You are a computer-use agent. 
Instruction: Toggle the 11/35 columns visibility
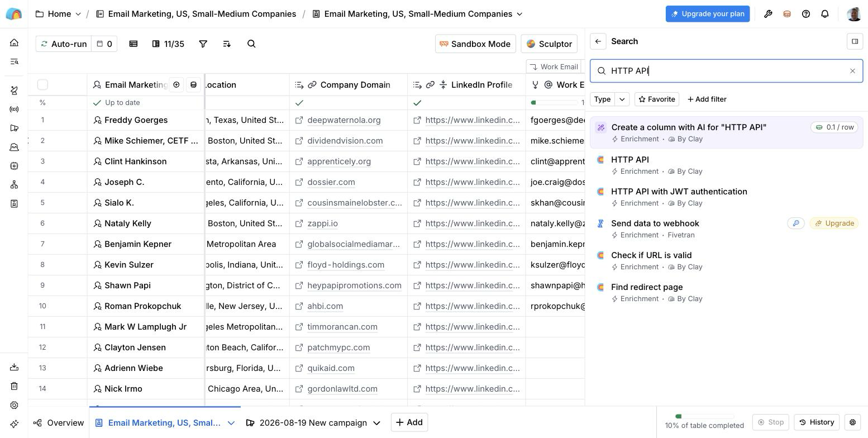click(168, 44)
